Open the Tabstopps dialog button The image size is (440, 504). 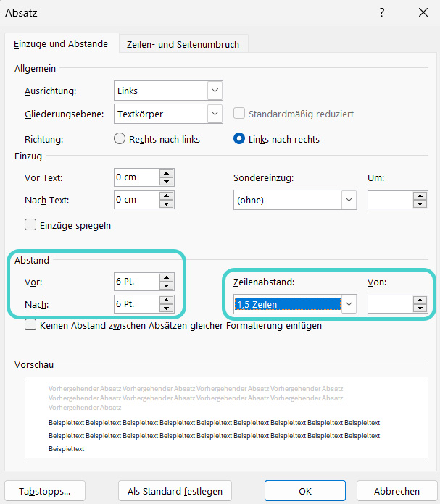(x=45, y=491)
